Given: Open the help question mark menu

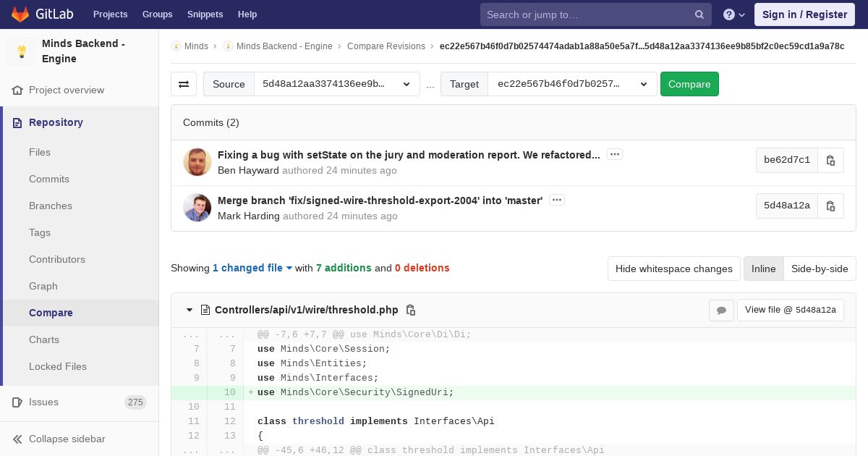Looking at the screenshot, I should tap(733, 14).
